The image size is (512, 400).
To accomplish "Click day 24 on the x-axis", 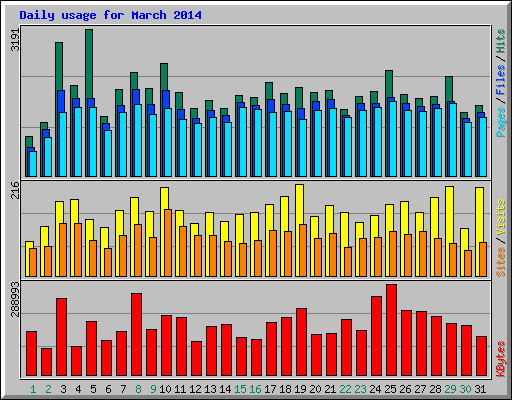I will tap(375, 389).
